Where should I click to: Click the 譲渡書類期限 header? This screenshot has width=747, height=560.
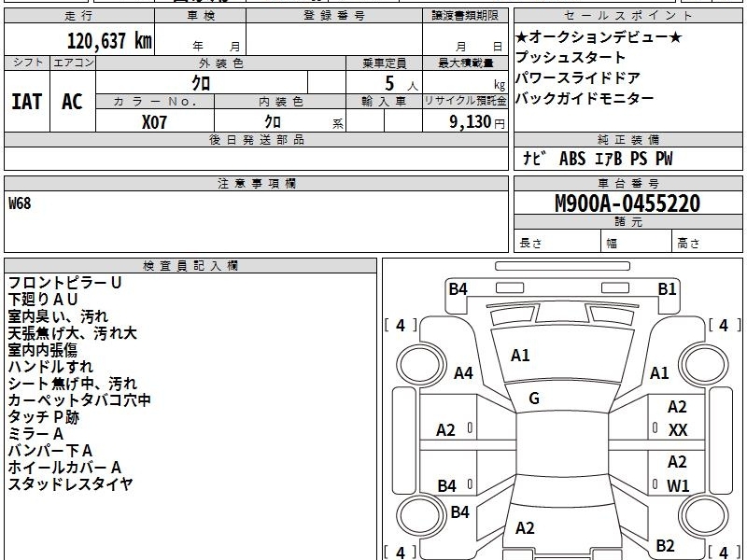[465, 16]
